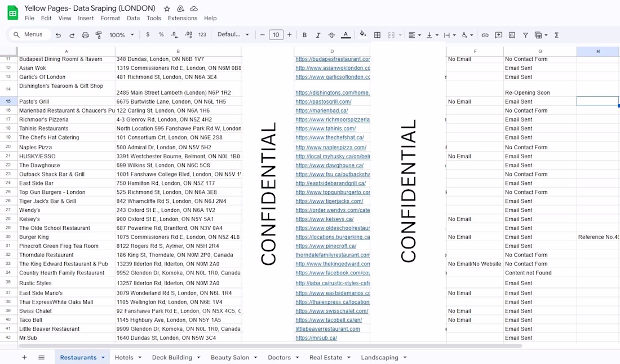Switch to the Real Estate sheet tab
The image size is (620, 364).
pos(326,357)
